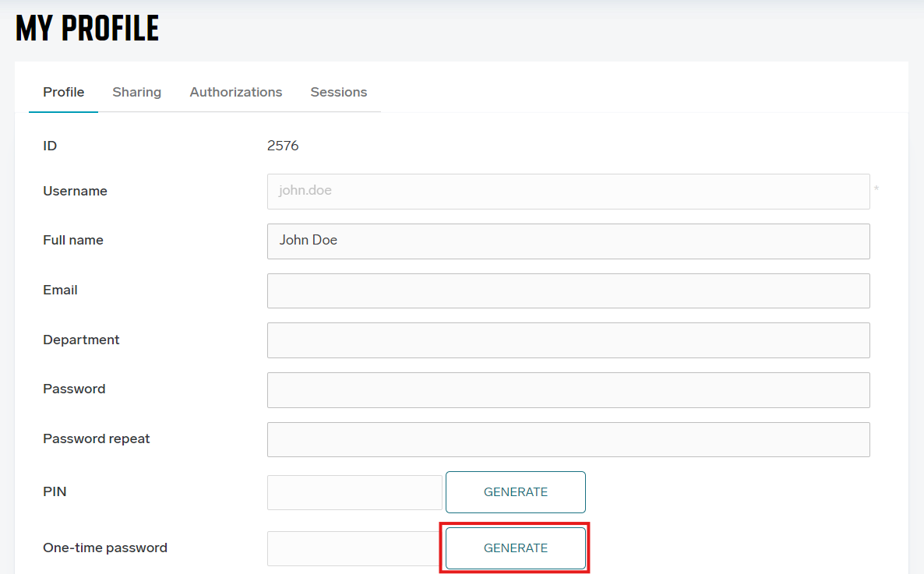Focus the Full name field containing John Doe
Image resolution: width=924 pixels, height=574 pixels.
[568, 241]
